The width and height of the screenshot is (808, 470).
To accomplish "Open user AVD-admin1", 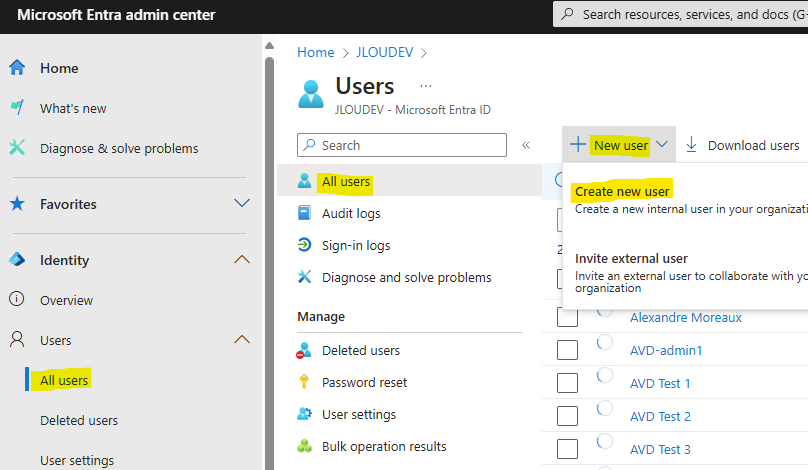I will 666,350.
